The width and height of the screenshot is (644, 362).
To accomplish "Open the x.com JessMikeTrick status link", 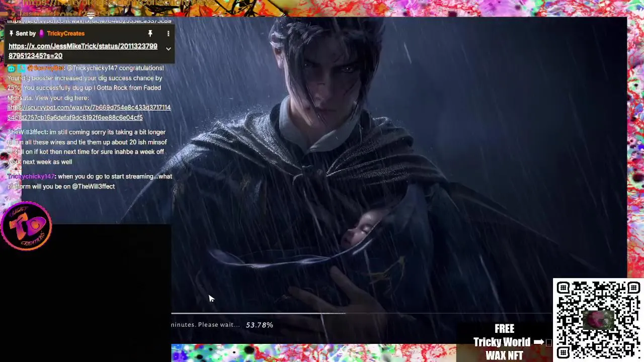I will 83,51.
